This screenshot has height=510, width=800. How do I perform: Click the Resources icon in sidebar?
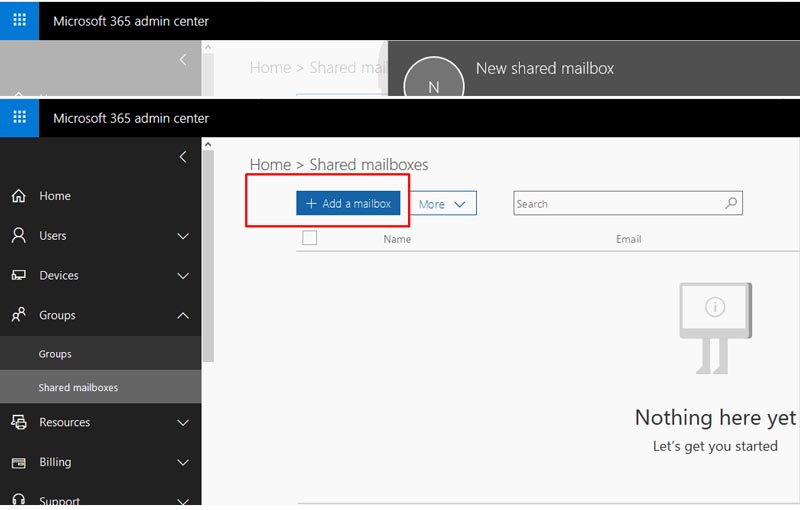click(18, 422)
